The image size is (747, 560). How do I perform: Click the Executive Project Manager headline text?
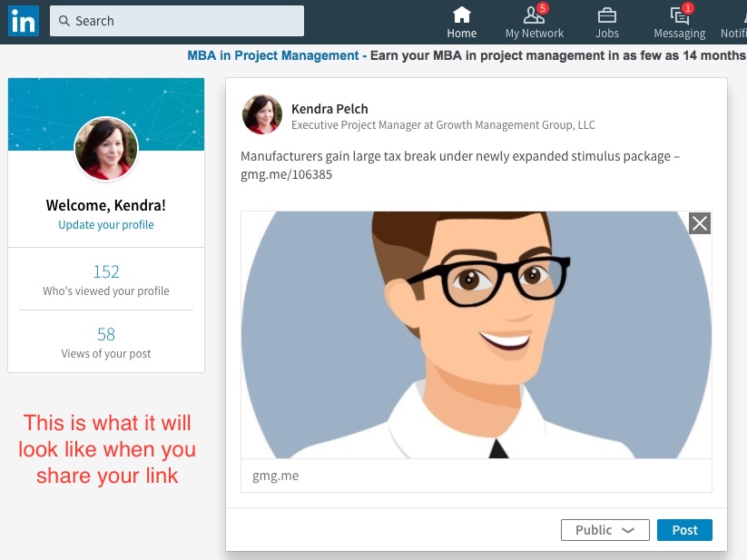[x=443, y=125]
